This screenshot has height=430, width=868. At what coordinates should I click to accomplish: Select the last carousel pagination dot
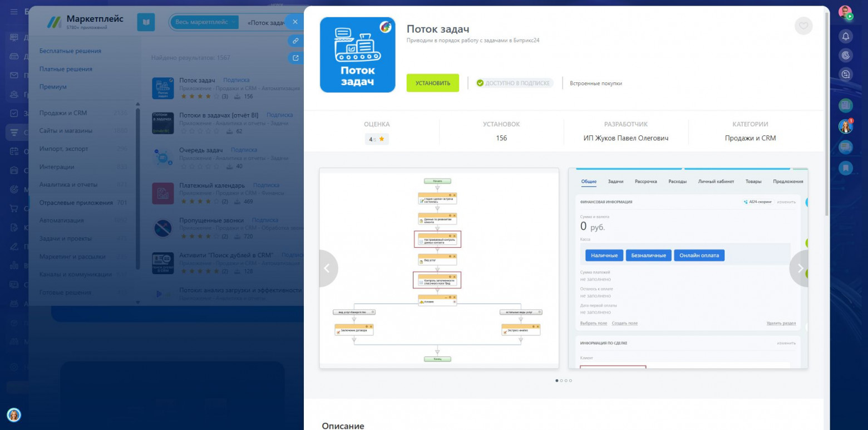pyautogui.click(x=570, y=380)
